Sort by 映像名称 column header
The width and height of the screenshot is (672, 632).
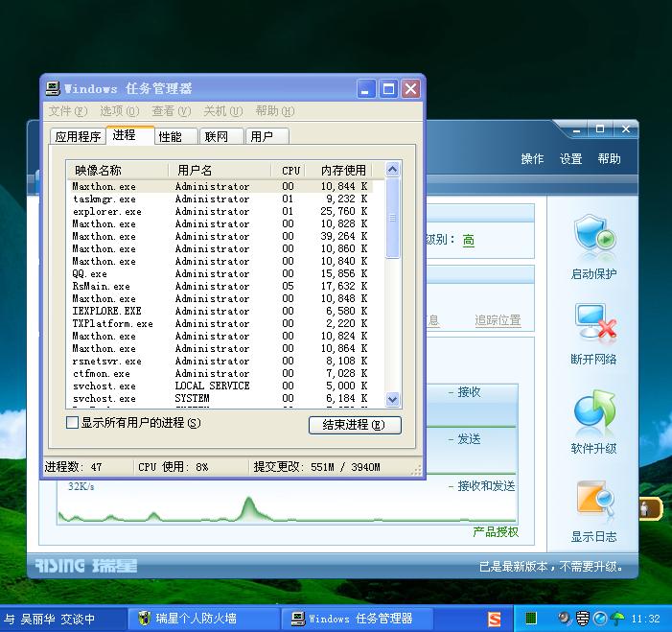(118, 170)
